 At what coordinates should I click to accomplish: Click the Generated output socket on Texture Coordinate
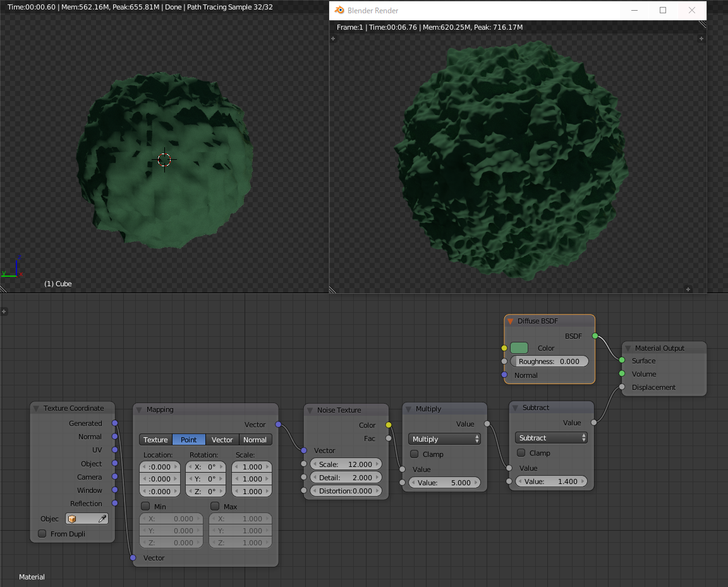coord(114,423)
